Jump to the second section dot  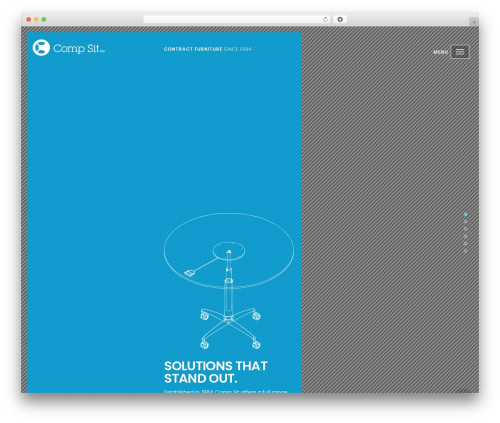coord(465,221)
